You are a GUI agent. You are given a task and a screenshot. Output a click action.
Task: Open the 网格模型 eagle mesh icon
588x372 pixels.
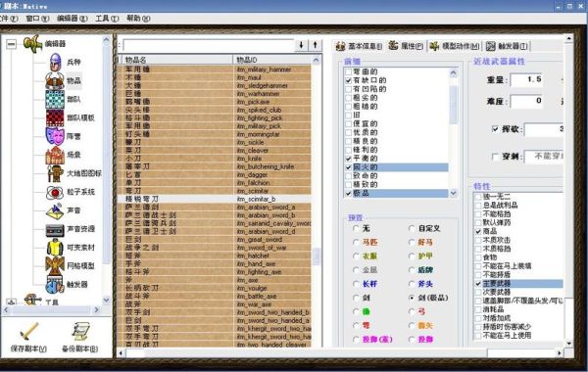tap(55, 265)
